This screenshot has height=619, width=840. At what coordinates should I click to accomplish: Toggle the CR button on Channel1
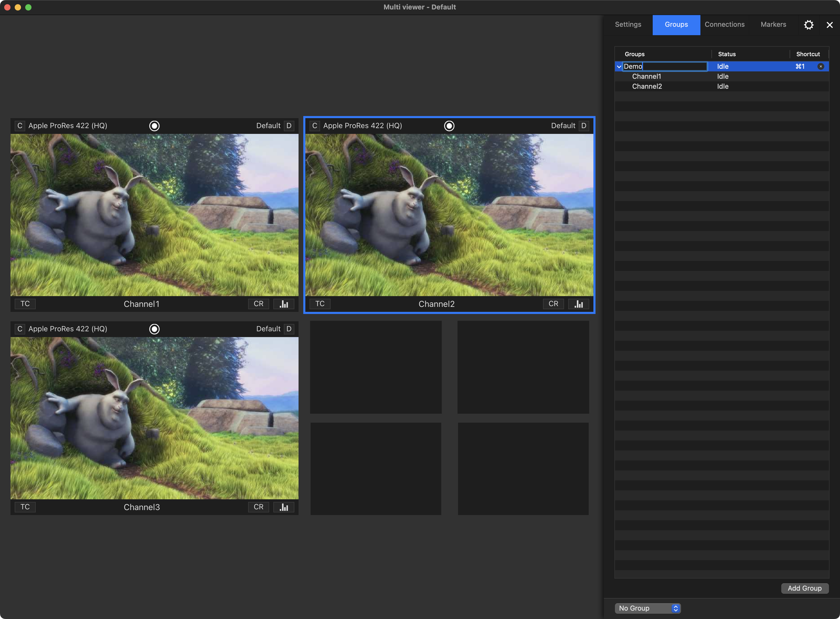tap(258, 304)
